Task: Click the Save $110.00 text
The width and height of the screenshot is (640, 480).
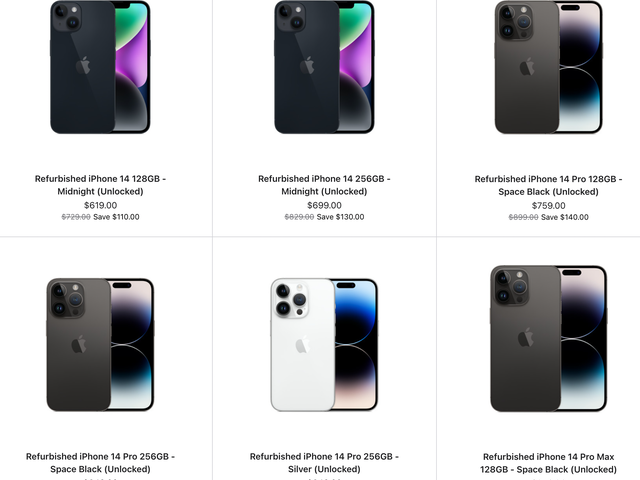Action: 116,217
